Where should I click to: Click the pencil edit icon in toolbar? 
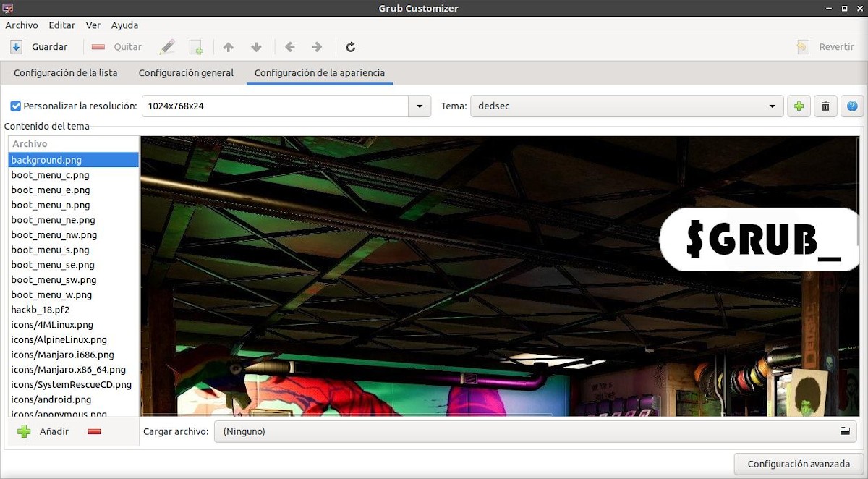[167, 47]
